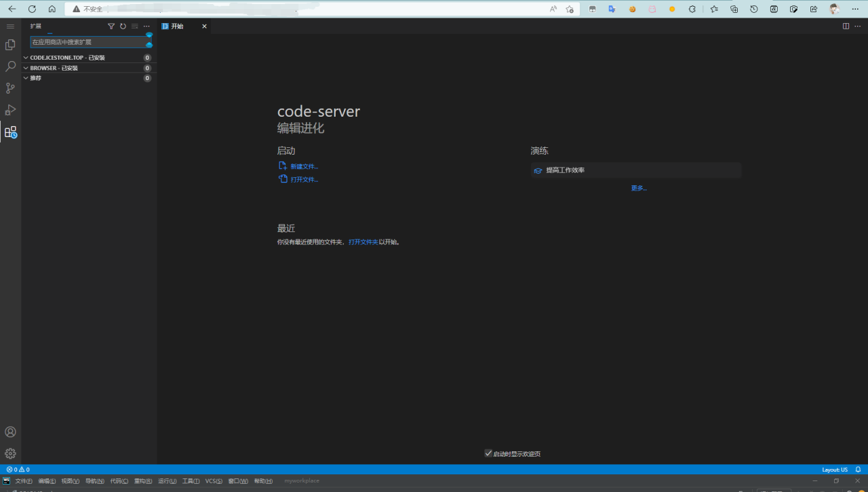Viewport: 868px width, 492px height.
Task: Open the Source Control view
Action: 10,88
